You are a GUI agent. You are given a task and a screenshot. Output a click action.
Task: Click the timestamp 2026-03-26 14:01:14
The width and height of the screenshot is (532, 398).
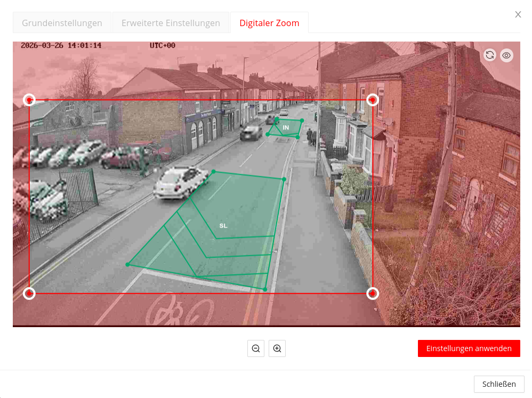pyautogui.click(x=61, y=45)
